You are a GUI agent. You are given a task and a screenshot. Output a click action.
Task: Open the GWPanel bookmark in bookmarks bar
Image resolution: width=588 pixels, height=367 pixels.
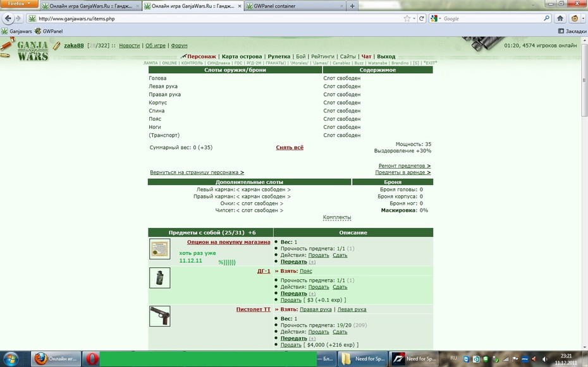(x=49, y=31)
